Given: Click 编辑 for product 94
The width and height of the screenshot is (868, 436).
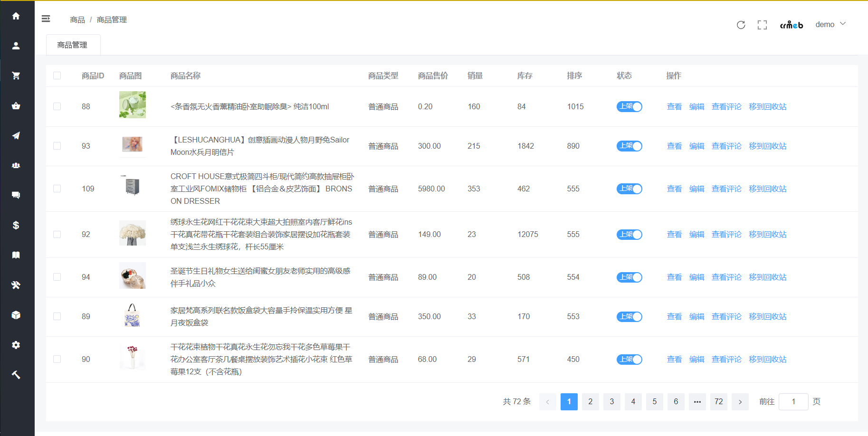Looking at the screenshot, I should [x=696, y=277].
